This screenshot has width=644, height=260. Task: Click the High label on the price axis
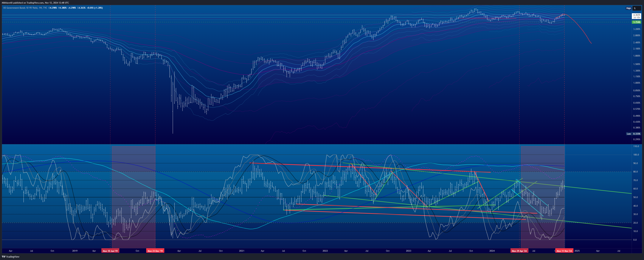pyautogui.click(x=629, y=8)
